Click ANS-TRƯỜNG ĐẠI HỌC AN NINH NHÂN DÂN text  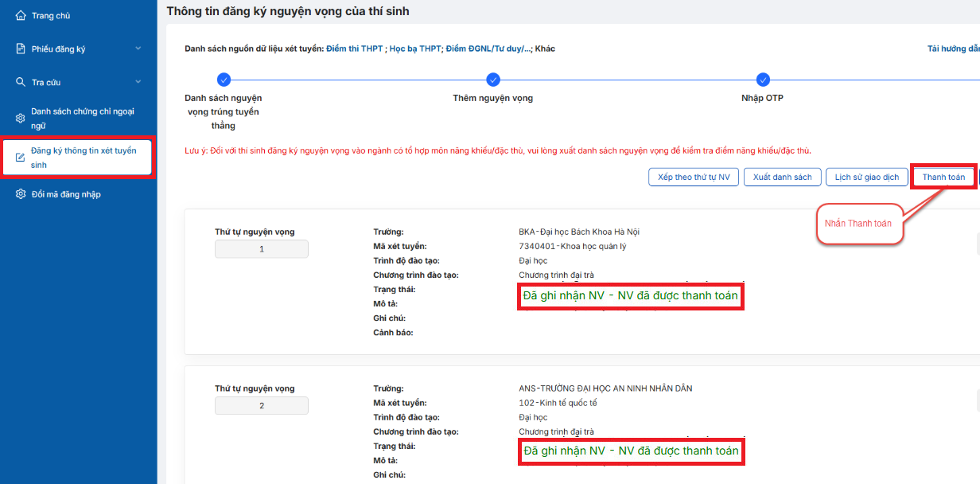coord(605,388)
